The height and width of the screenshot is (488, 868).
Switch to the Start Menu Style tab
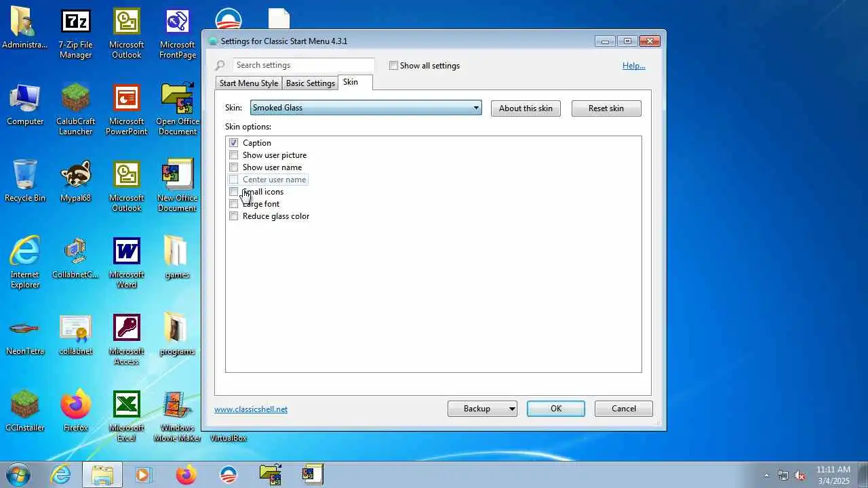pyautogui.click(x=249, y=83)
